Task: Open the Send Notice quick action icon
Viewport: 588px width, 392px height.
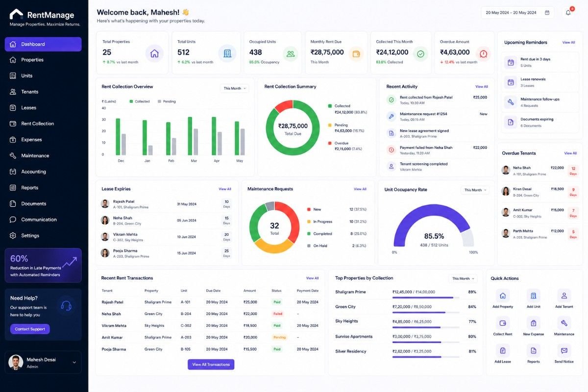Action: click(564, 350)
